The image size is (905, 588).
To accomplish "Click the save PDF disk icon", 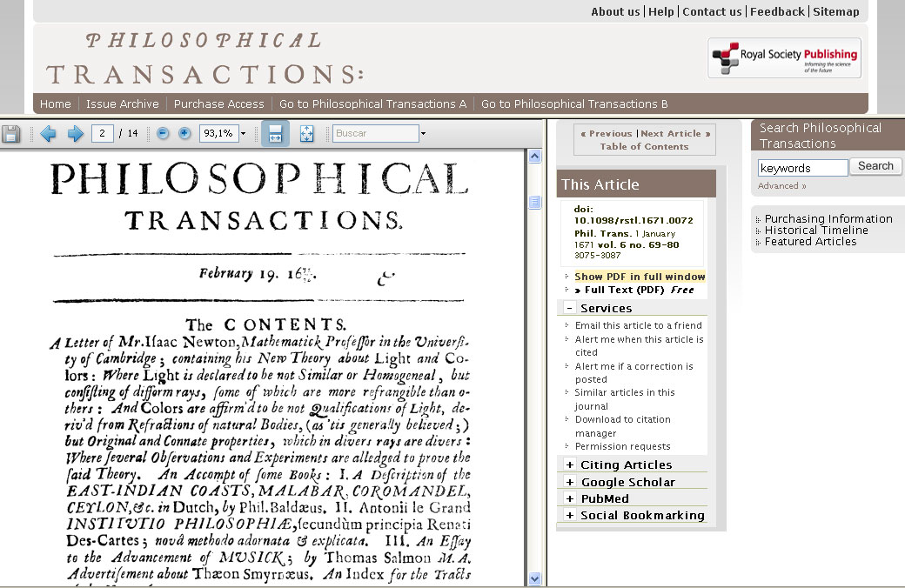I will point(11,134).
